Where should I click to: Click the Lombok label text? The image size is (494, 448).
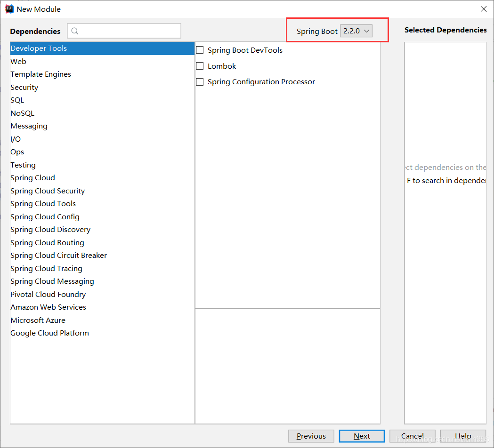(222, 66)
